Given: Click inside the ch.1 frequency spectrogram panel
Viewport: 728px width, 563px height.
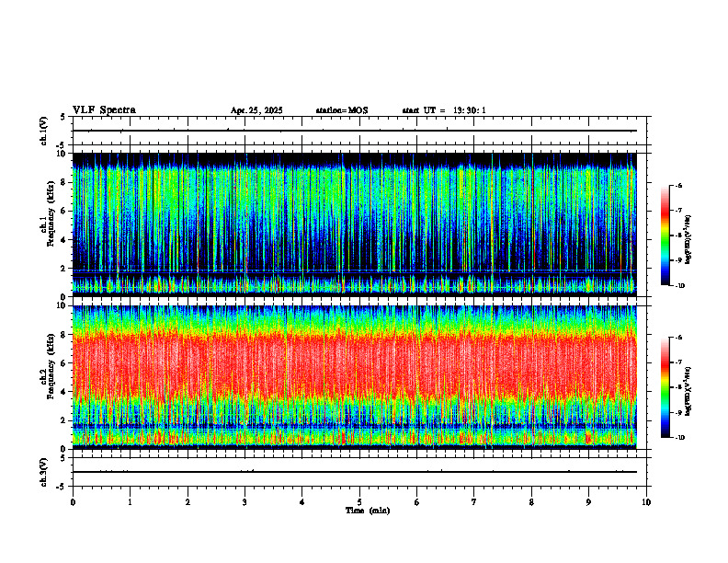Looking at the screenshot, I should click(355, 224).
